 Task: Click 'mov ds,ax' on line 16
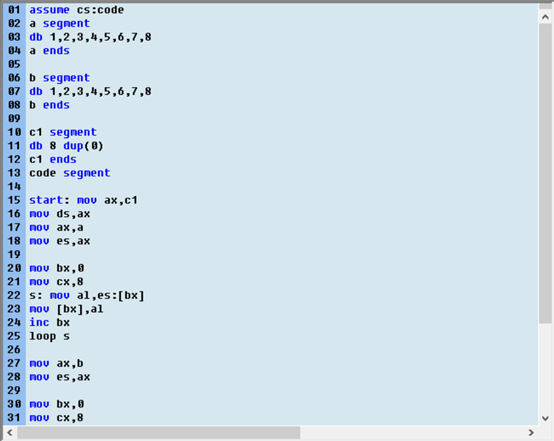pyautogui.click(x=60, y=214)
